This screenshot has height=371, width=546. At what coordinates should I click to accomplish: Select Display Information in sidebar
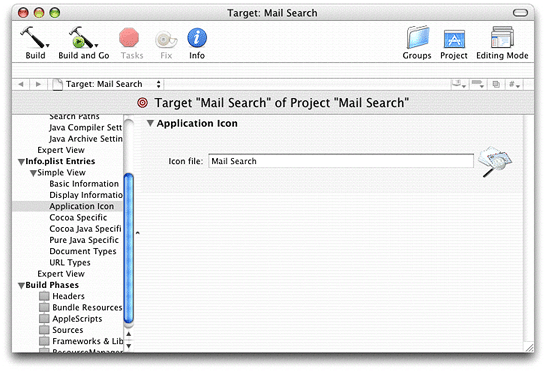pos(86,195)
